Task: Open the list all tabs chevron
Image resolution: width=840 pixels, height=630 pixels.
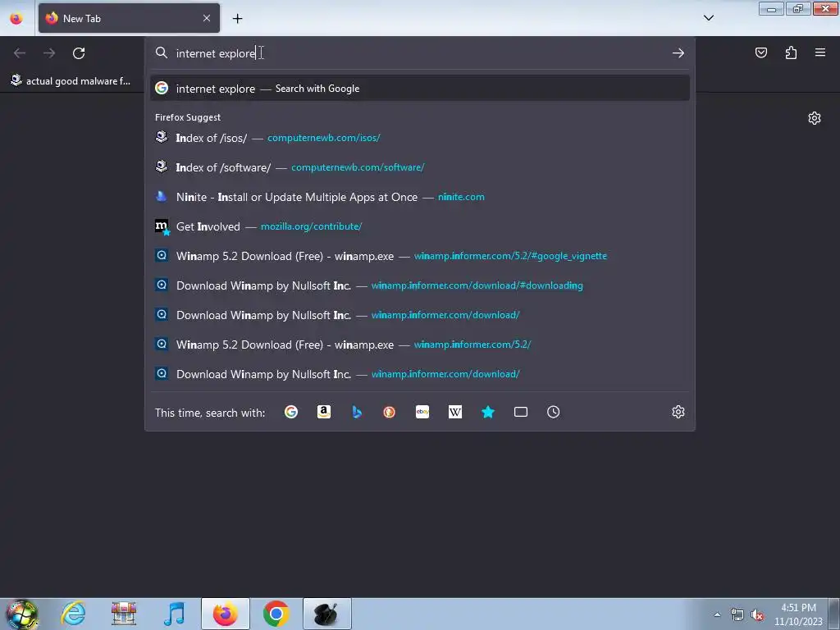Action: tap(708, 18)
